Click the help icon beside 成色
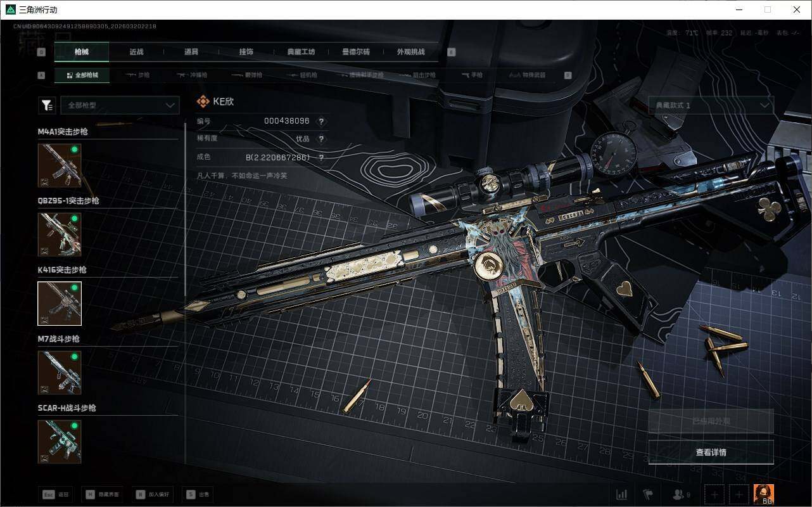This screenshot has height=507, width=812. click(321, 157)
